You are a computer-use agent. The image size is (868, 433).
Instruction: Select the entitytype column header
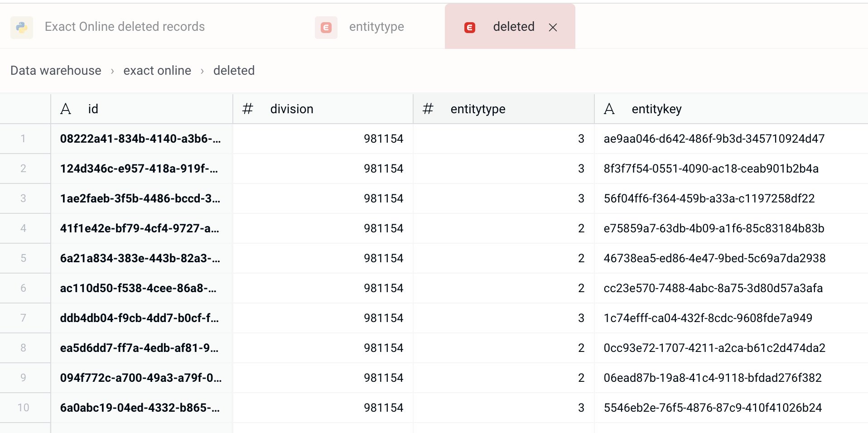click(x=504, y=109)
